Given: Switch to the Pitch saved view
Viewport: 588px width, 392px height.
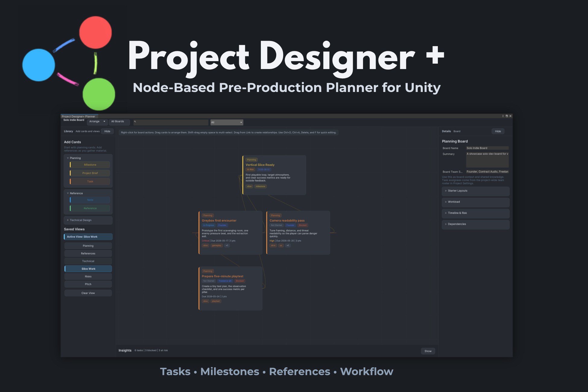Looking at the screenshot, I should 88,284.
